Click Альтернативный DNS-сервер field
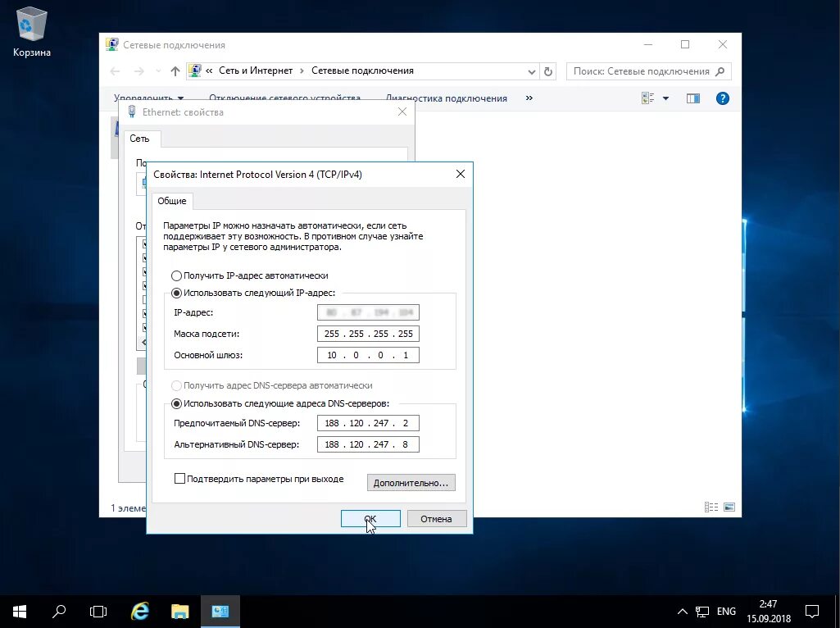The height and width of the screenshot is (628, 840). 368,444
